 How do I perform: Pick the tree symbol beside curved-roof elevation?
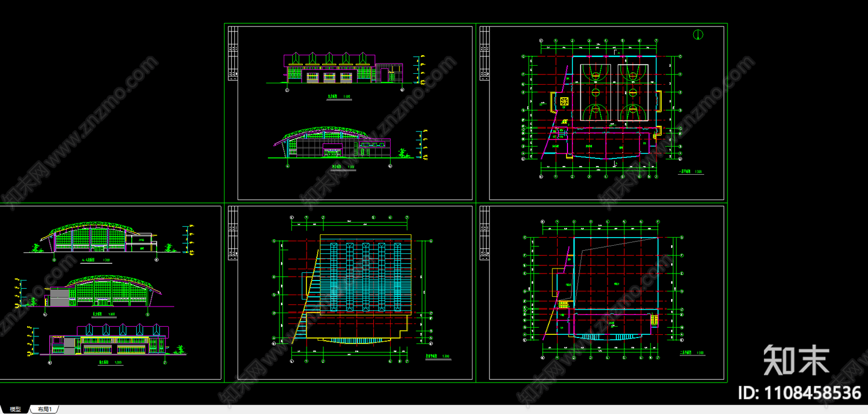click(x=403, y=154)
